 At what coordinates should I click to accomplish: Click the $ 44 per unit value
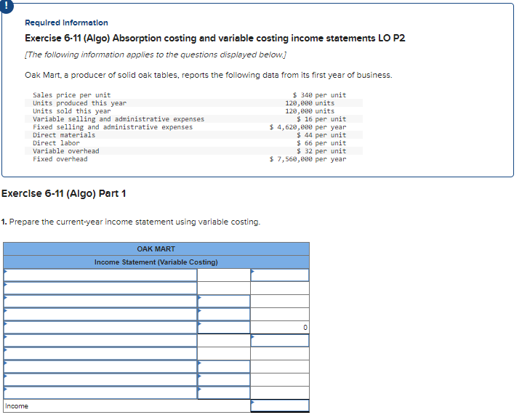[321, 135]
